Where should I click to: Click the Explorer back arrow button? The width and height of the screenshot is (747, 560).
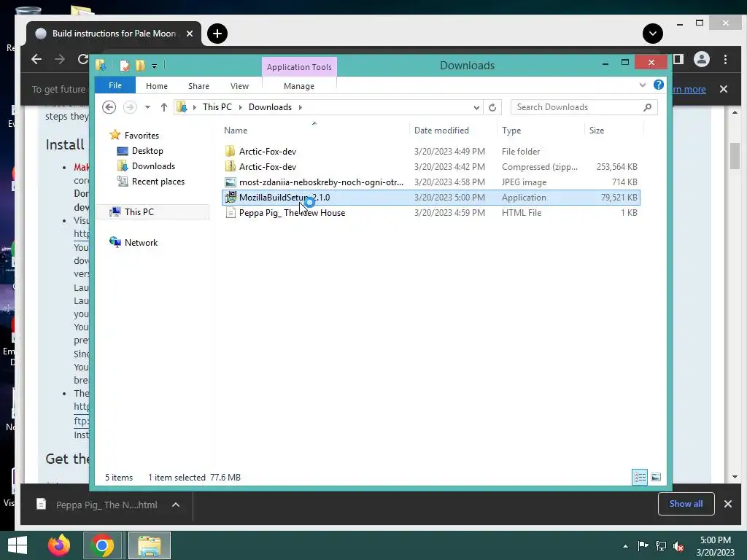[109, 107]
